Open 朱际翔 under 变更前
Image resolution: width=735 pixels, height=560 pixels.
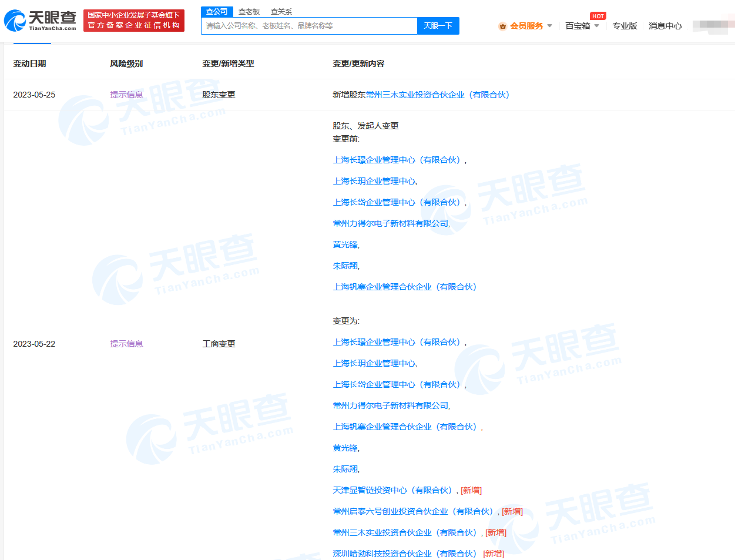click(x=345, y=266)
